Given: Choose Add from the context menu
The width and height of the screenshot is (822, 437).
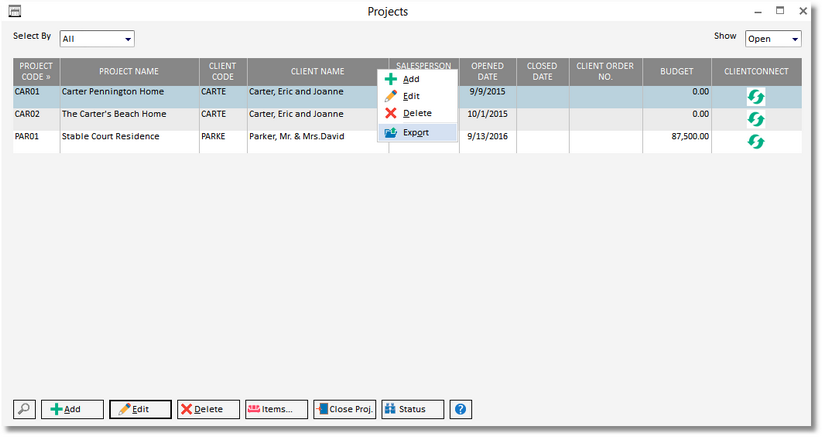Looking at the screenshot, I should [417, 79].
